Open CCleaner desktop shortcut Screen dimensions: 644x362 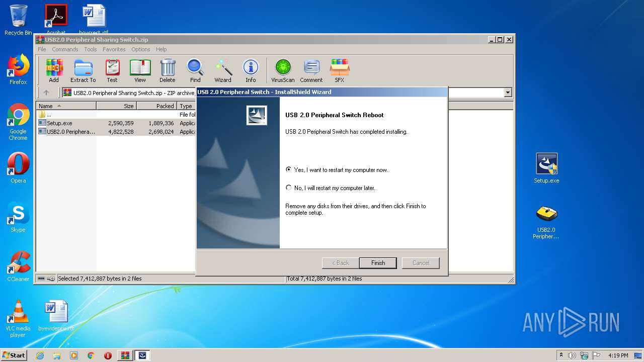[18, 266]
